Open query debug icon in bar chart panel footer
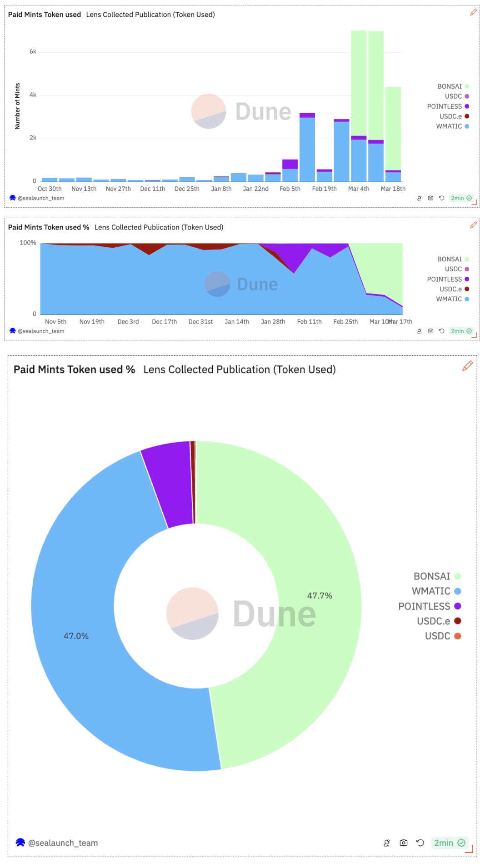 coord(419,198)
